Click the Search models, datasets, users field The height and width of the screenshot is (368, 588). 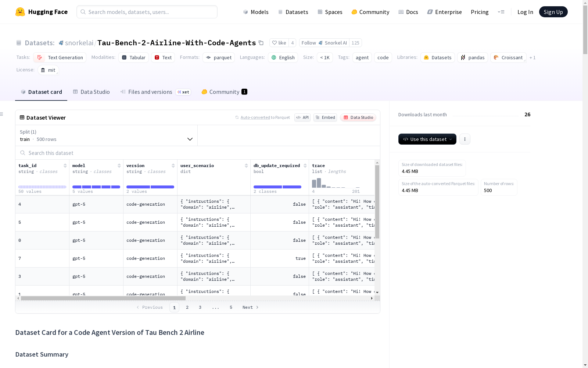click(x=147, y=12)
